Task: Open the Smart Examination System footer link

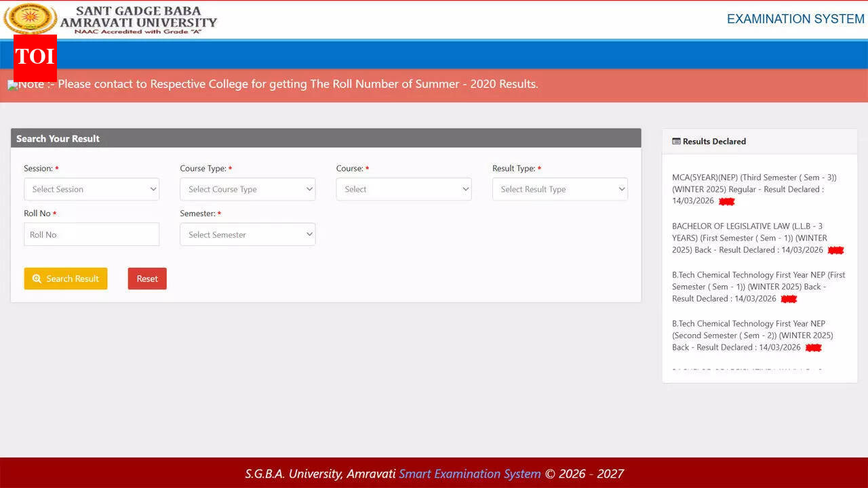Action: [x=469, y=474]
